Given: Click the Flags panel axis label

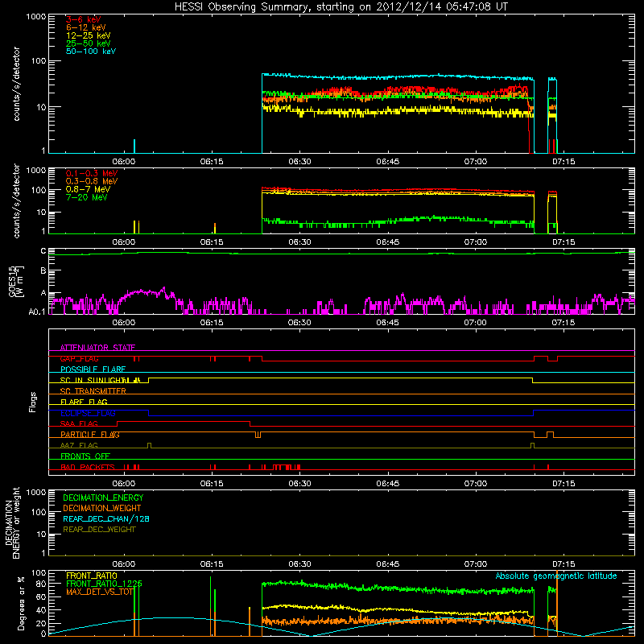Looking at the screenshot, I should pyautogui.click(x=33, y=402).
